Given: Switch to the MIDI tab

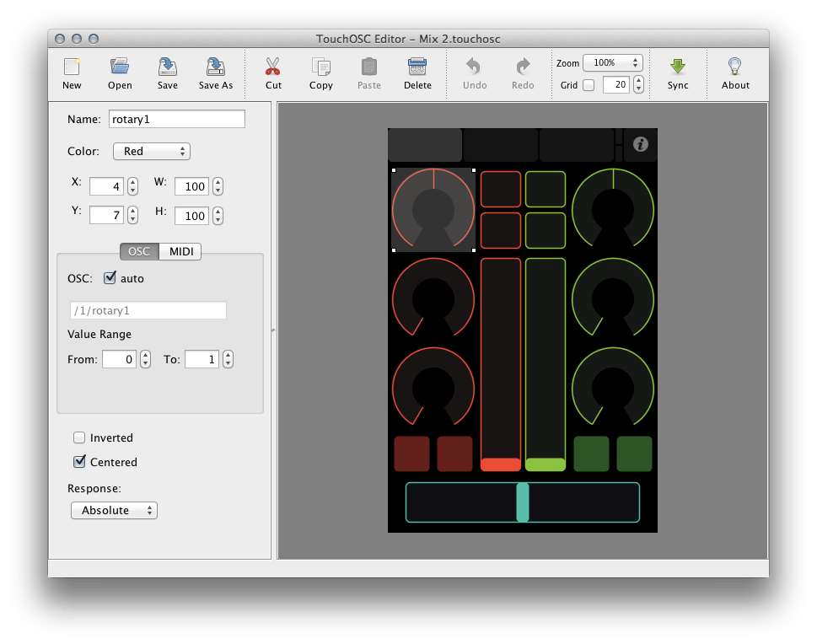Looking at the screenshot, I should tap(182, 251).
